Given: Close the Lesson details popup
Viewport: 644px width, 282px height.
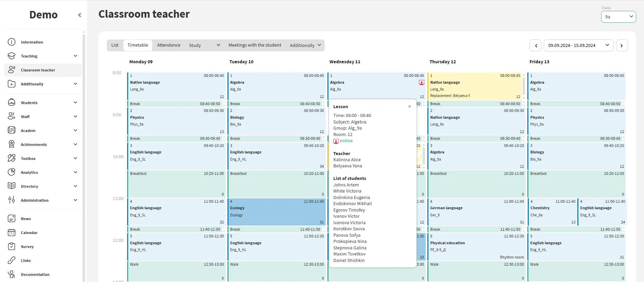Looking at the screenshot, I should coord(409,106).
